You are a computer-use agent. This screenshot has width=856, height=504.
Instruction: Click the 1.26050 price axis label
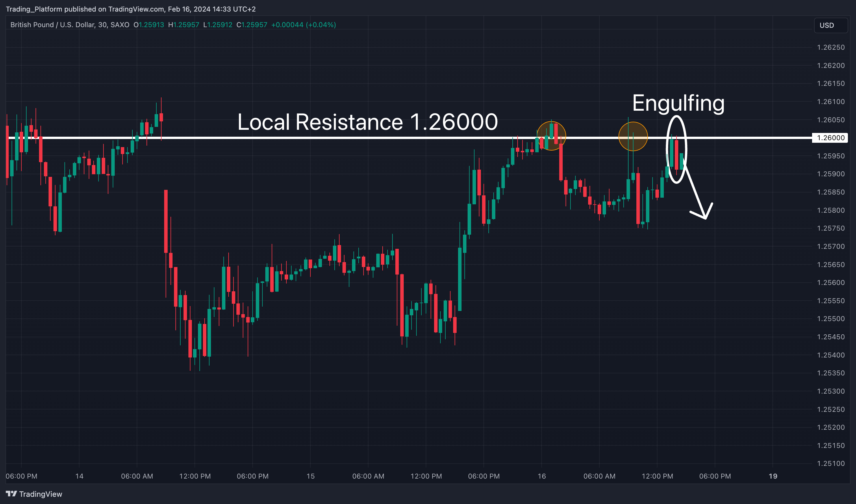(x=831, y=120)
